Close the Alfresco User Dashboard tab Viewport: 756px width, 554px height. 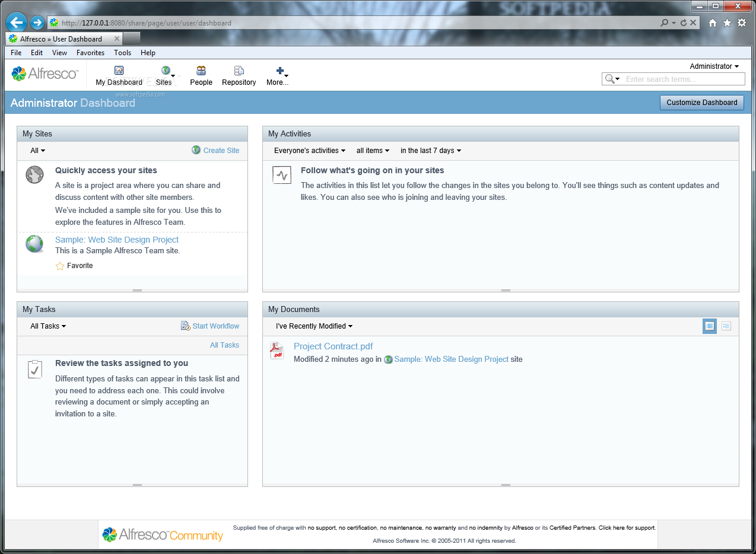(117, 39)
